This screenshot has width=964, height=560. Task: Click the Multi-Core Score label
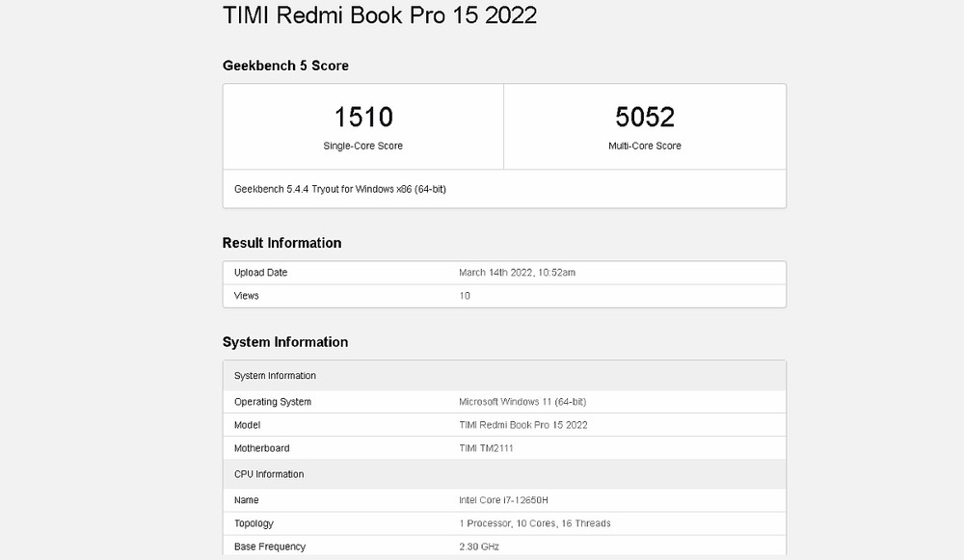[x=645, y=146]
